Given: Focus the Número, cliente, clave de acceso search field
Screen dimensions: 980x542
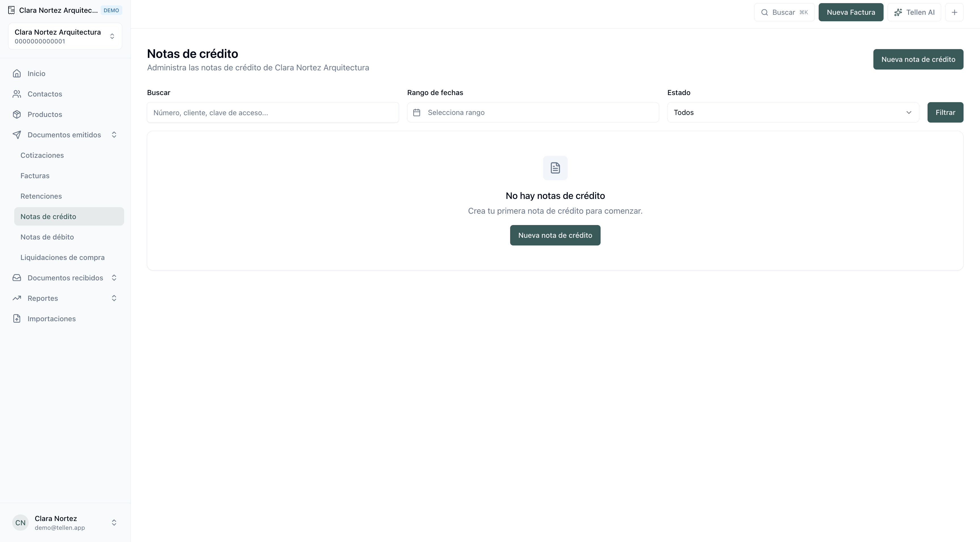Looking at the screenshot, I should tap(273, 112).
